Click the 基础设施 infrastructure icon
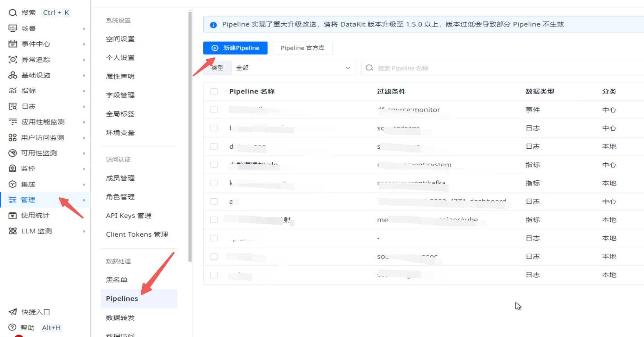Viewport: 644px width, 337px height. point(13,75)
